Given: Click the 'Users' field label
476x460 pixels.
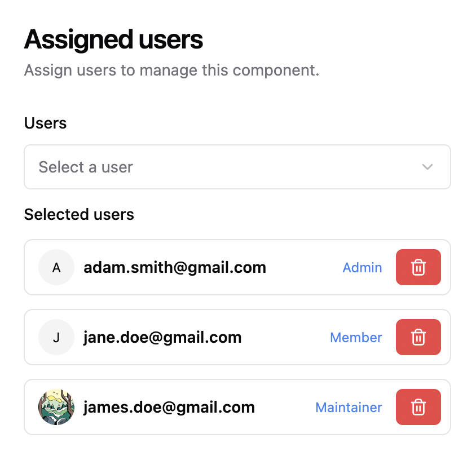Looking at the screenshot, I should point(45,123).
